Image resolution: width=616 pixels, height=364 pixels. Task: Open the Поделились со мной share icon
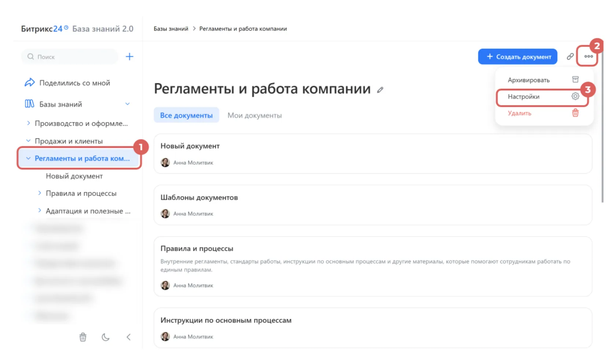pyautogui.click(x=30, y=83)
